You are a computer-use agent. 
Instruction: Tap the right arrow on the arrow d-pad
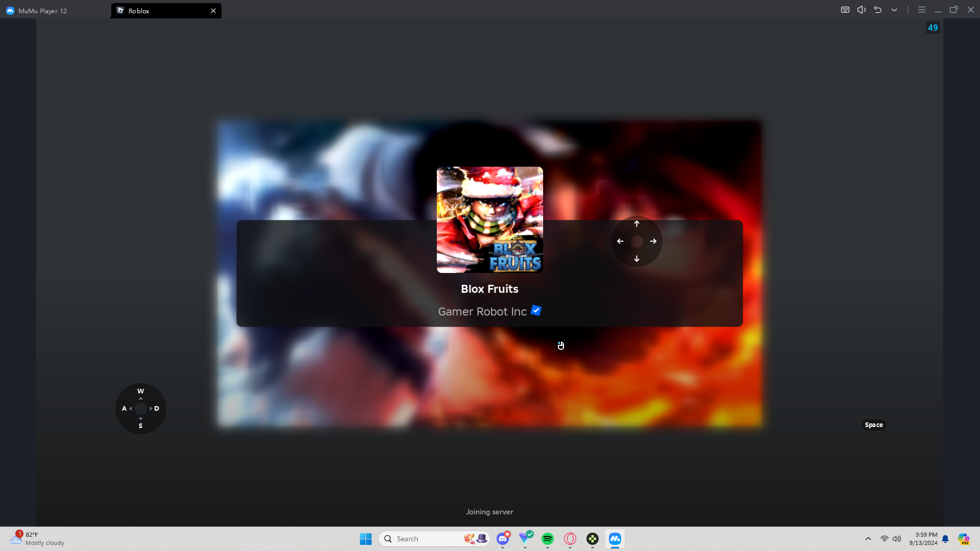click(x=653, y=241)
